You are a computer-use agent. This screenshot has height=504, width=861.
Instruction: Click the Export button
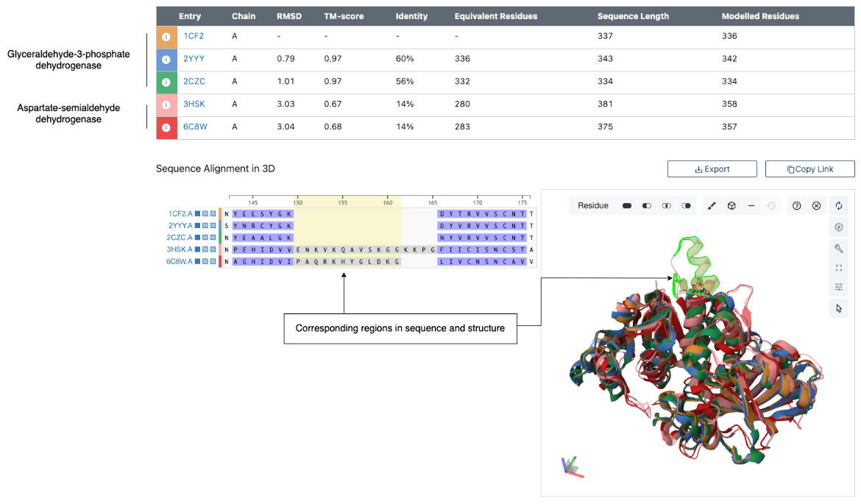712,168
